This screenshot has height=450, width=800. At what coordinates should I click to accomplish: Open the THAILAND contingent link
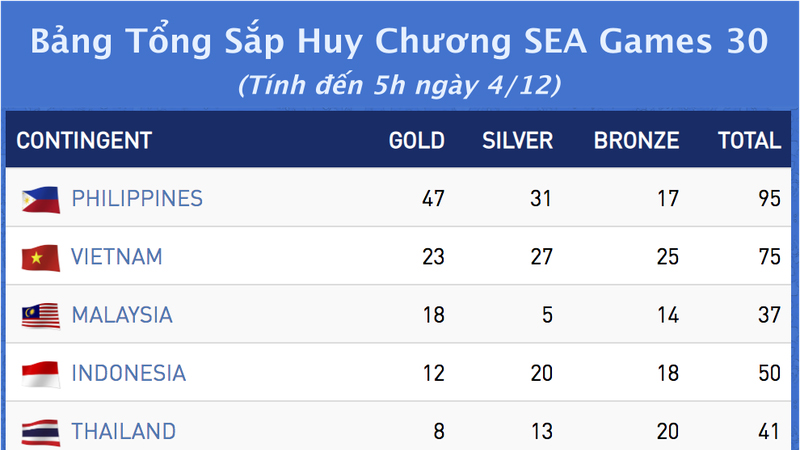point(123,431)
